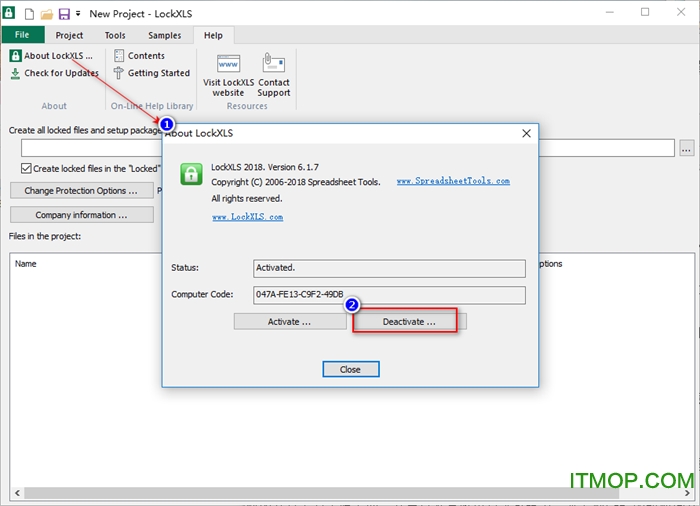700x506 pixels.
Task: Click the New project icon in title bar
Action: (x=29, y=14)
